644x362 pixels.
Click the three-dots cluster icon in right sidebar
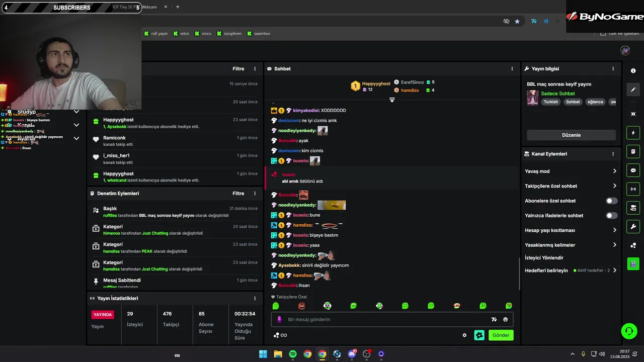633,245
